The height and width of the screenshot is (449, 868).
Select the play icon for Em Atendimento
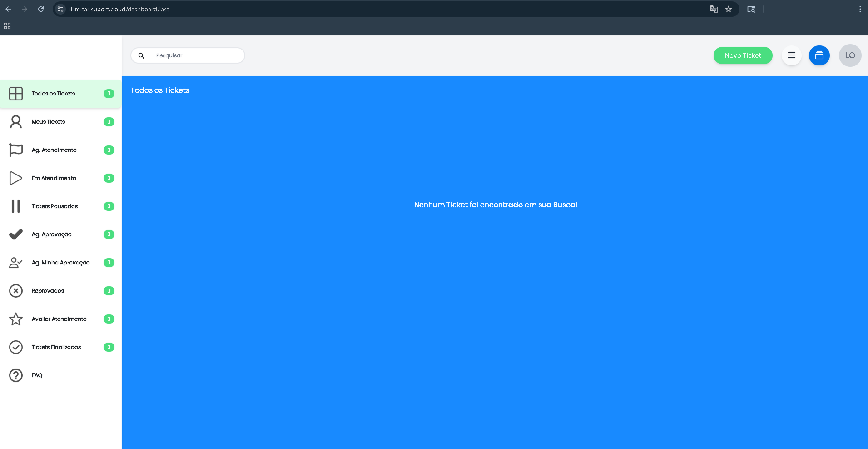[x=16, y=178]
